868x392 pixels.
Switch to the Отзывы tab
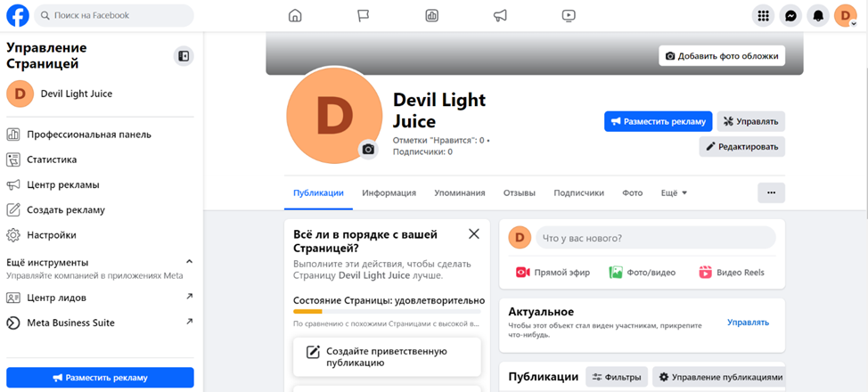tap(520, 193)
